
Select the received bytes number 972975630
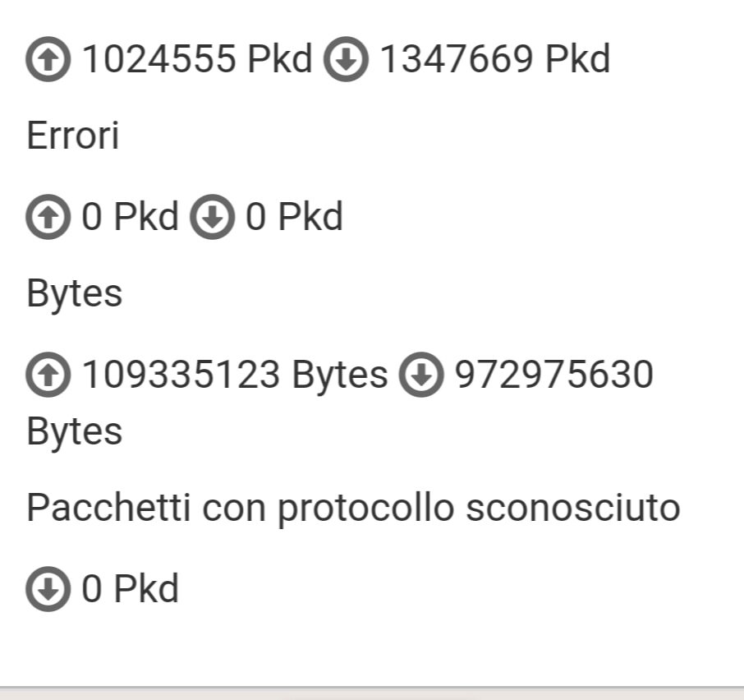tap(554, 375)
